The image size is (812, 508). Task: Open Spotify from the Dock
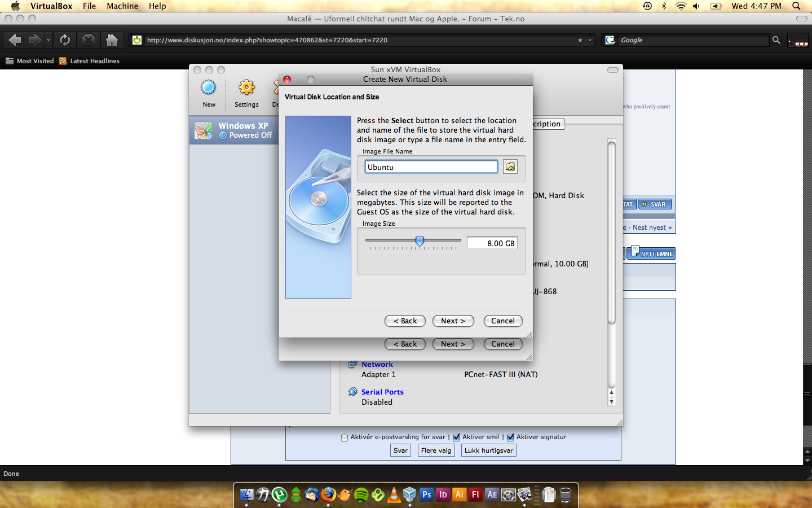coord(361,495)
